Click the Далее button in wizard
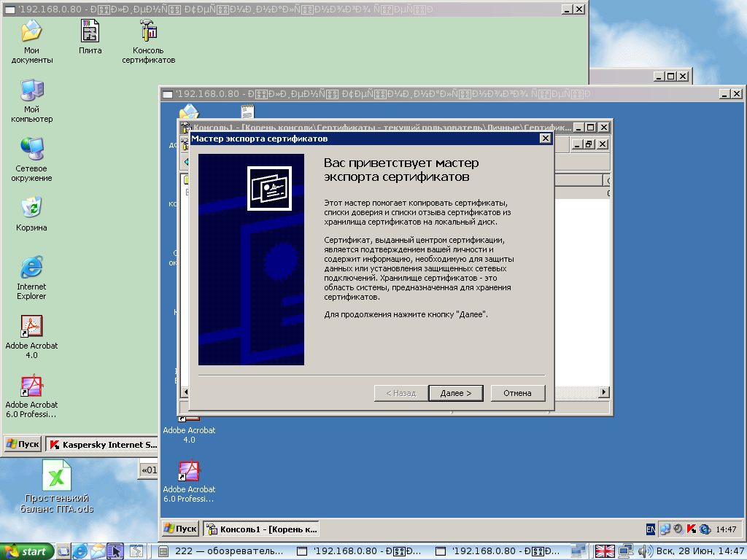Viewport: 747px width, 560px height. click(455, 393)
